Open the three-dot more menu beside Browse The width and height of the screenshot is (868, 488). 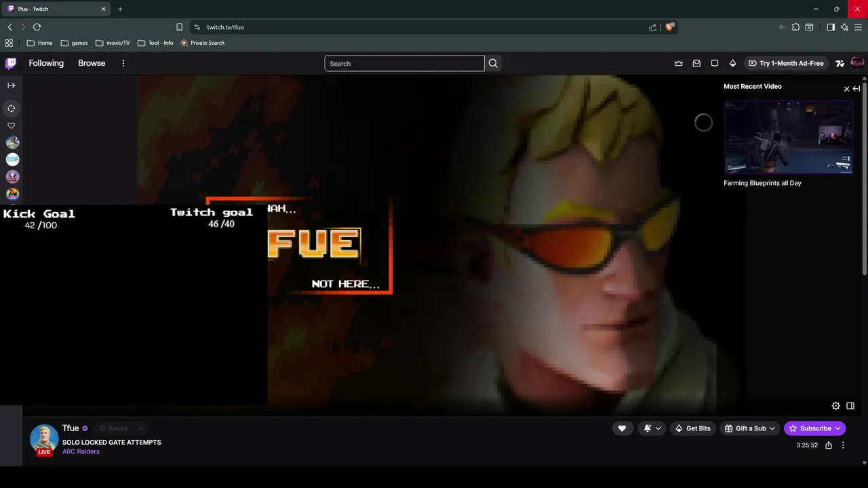(x=123, y=63)
